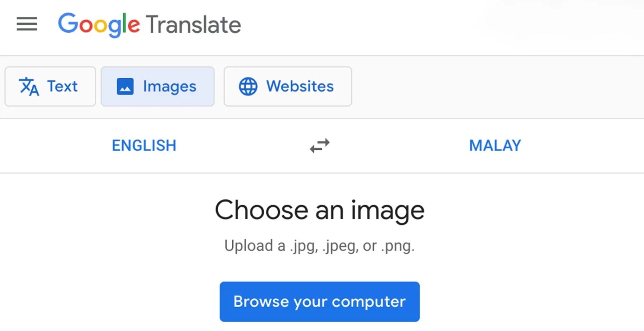Click the .jpg format in upload hint
The height and width of the screenshot is (331, 644).
pyautogui.click(x=304, y=247)
